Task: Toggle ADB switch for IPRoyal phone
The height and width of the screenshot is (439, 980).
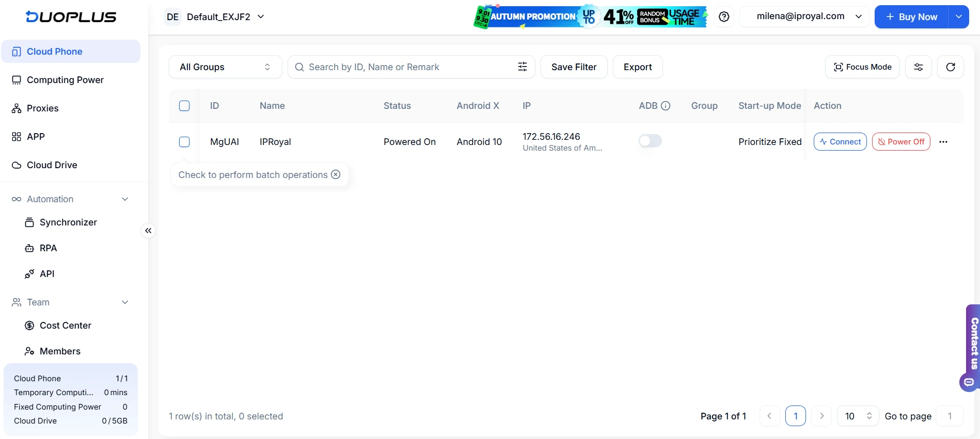Action: coord(650,141)
